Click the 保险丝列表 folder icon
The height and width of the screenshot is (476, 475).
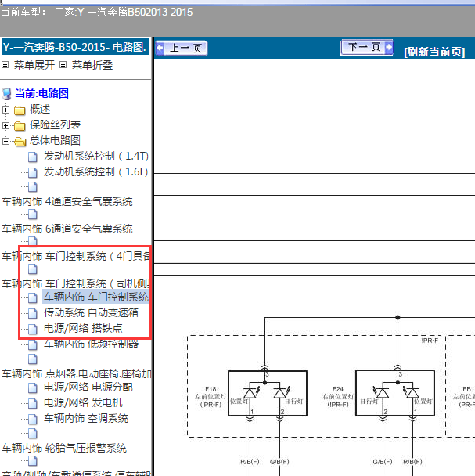20,126
